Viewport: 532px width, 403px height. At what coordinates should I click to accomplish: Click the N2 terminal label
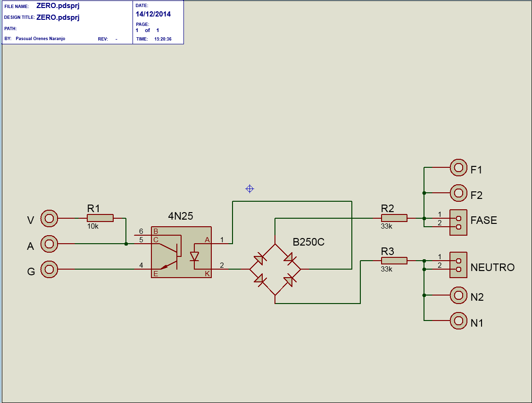point(477,297)
